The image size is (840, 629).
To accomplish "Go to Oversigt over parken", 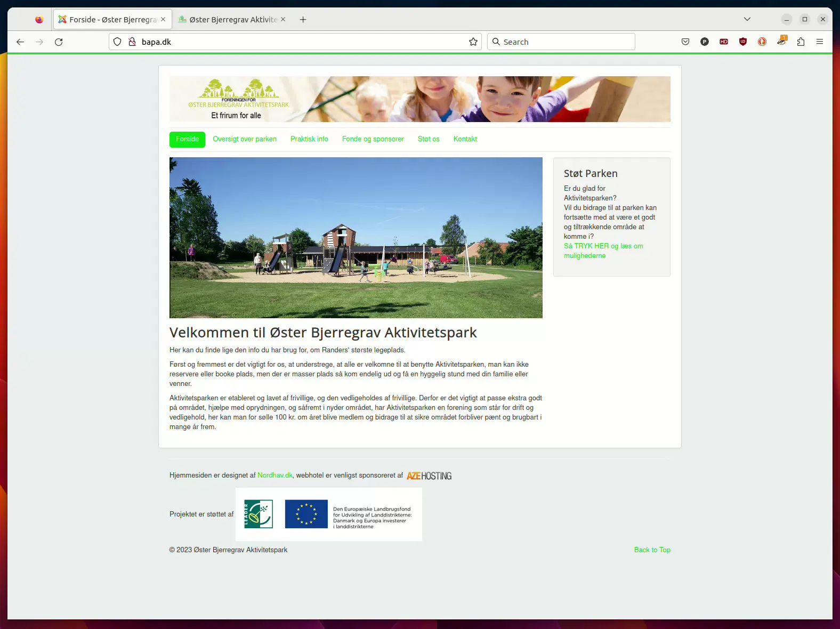I will click(x=245, y=139).
